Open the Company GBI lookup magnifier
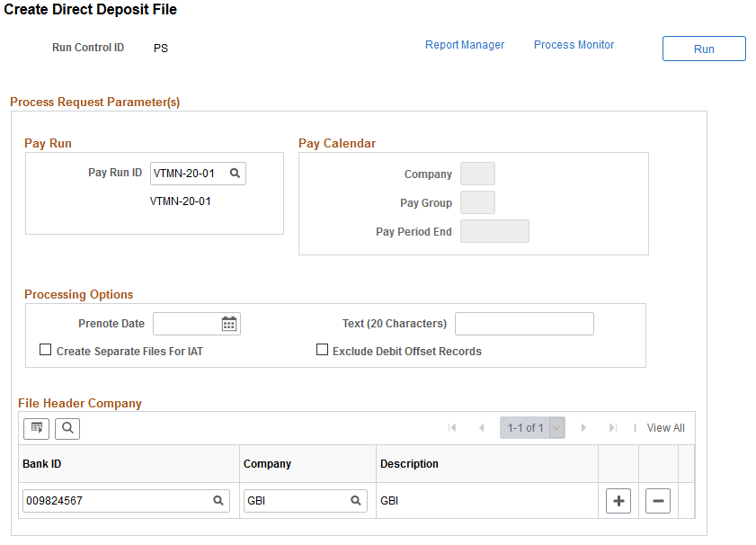756x545 pixels. click(x=356, y=501)
